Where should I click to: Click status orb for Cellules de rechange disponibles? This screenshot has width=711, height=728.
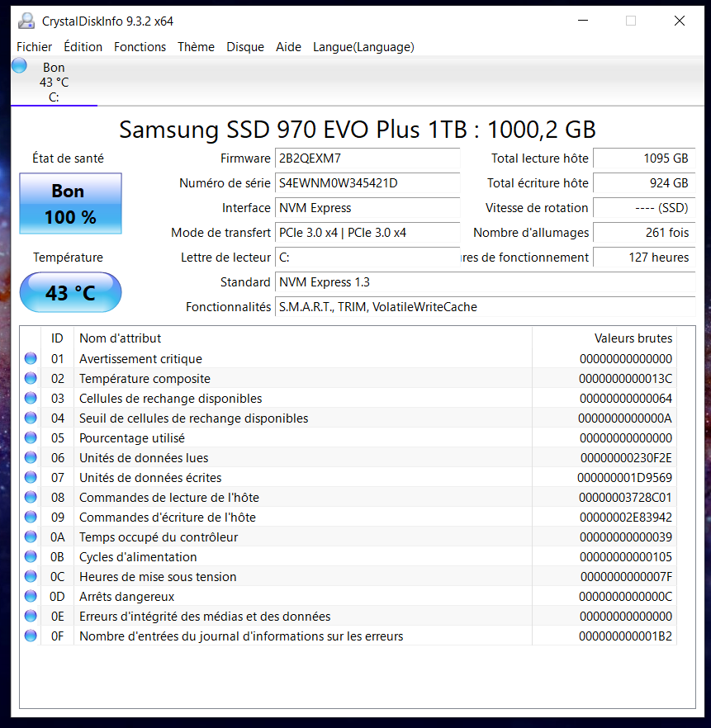pos(31,399)
